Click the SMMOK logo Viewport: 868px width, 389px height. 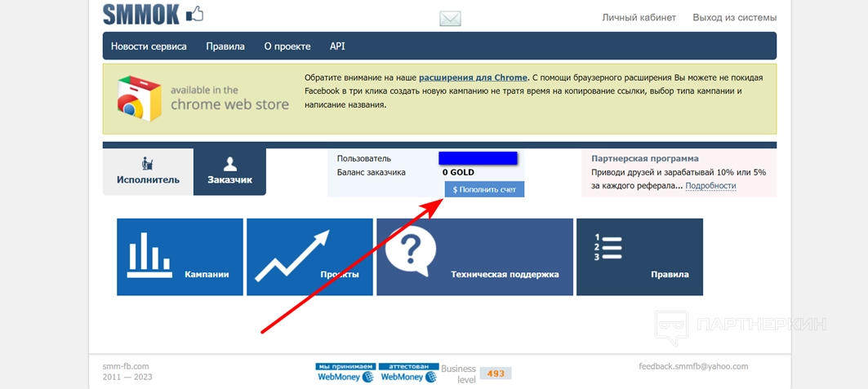(153, 15)
